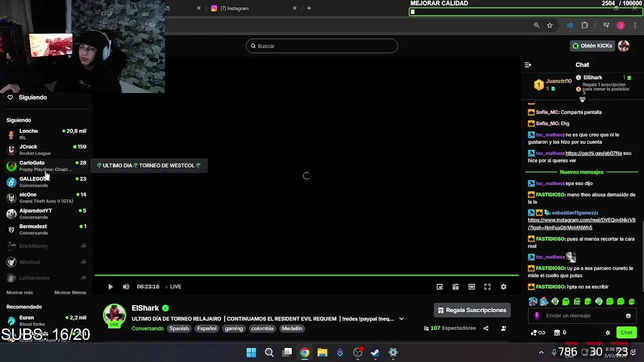Open a new browser tab plus button
The image size is (644, 362).
(309, 8)
